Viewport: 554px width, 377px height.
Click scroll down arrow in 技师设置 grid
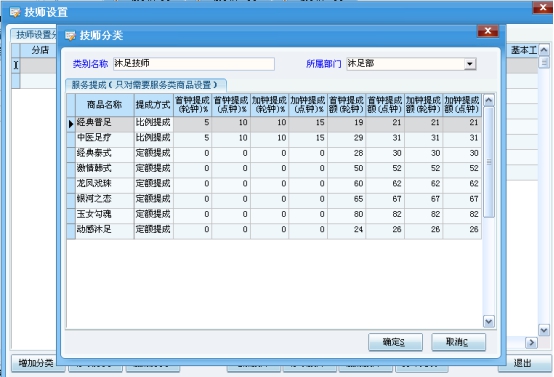point(544,330)
